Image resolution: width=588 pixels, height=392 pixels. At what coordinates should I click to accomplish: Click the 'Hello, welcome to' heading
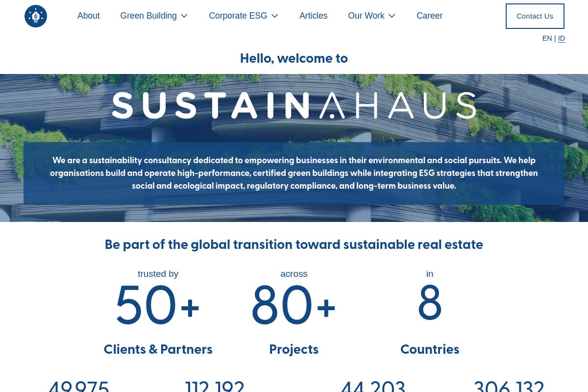click(x=294, y=59)
